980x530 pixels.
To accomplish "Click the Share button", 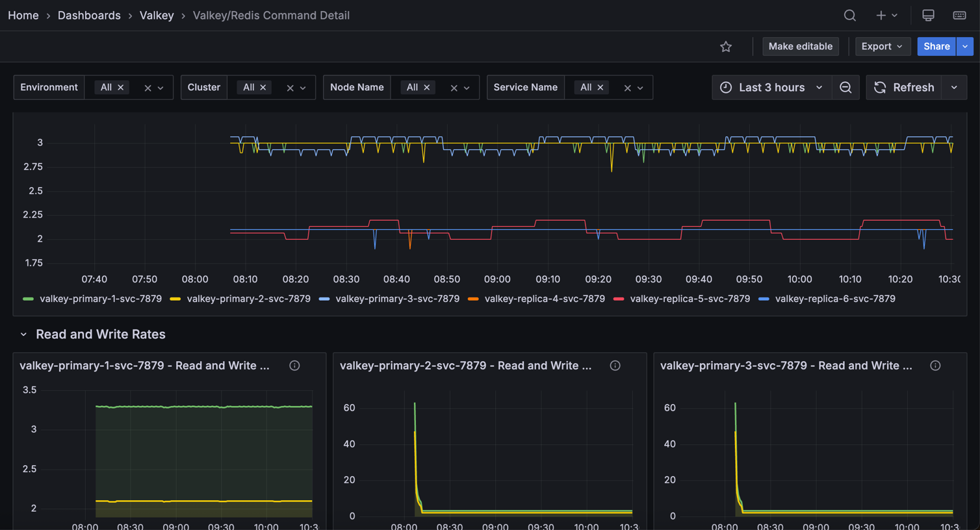I will (x=936, y=46).
